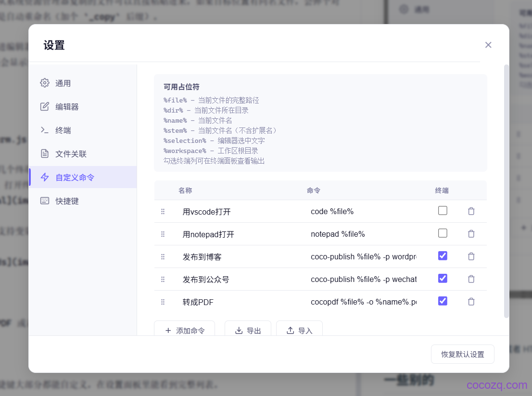Delete the 发布到公众号 command
Screen dimensions: 532x396
[471, 279]
